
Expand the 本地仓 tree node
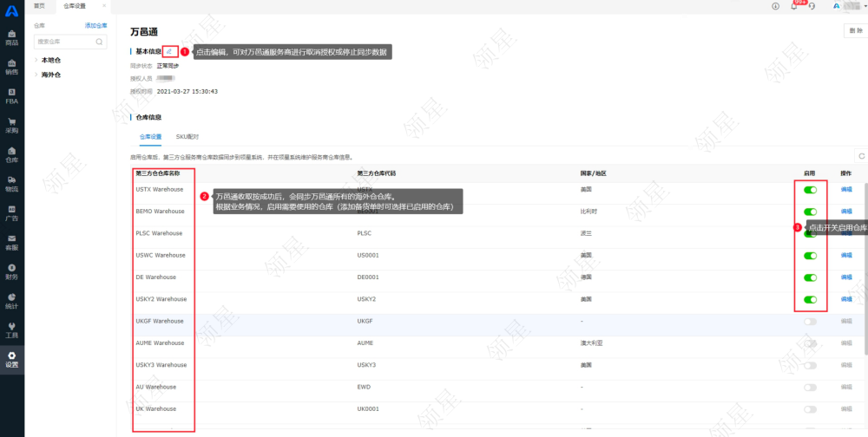36,60
